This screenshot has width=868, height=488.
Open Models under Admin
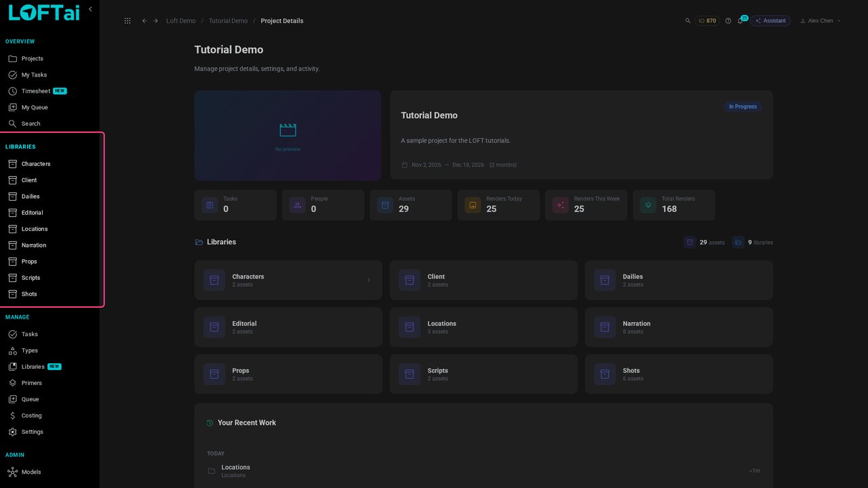click(x=50, y=472)
